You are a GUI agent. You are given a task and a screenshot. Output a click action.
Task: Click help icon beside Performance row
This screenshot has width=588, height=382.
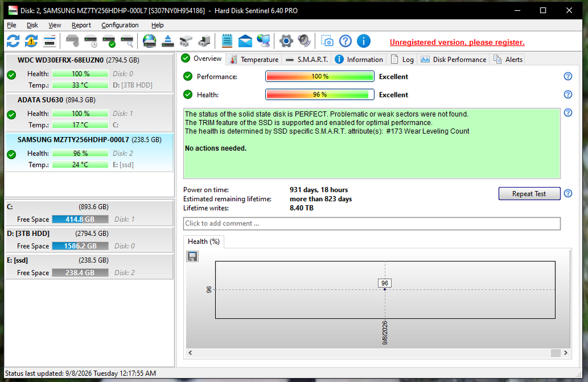(568, 76)
